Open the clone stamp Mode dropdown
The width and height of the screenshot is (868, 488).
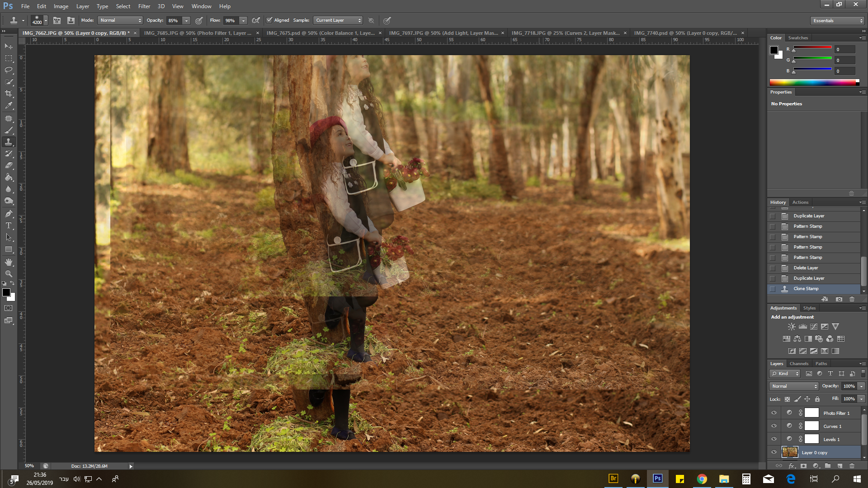coord(121,20)
